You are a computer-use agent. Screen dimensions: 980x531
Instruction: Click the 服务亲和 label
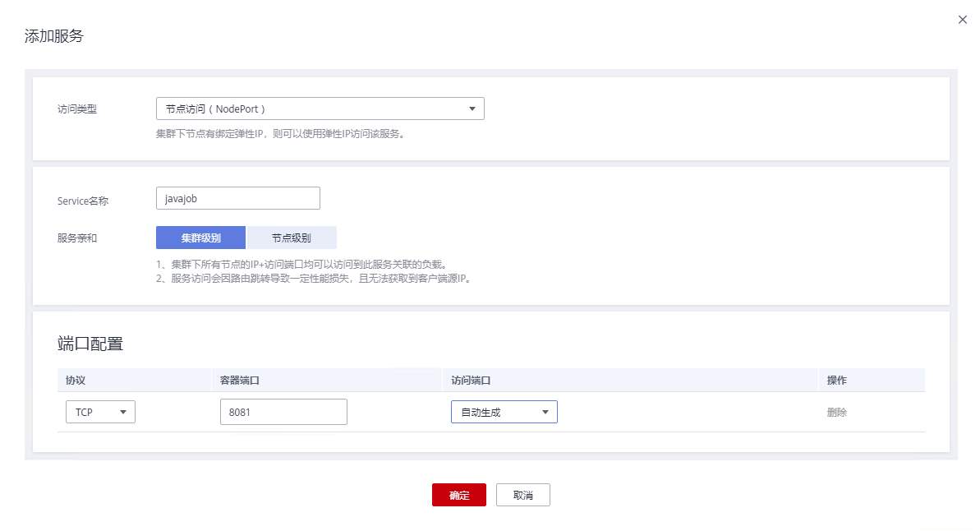pyautogui.click(x=77, y=238)
